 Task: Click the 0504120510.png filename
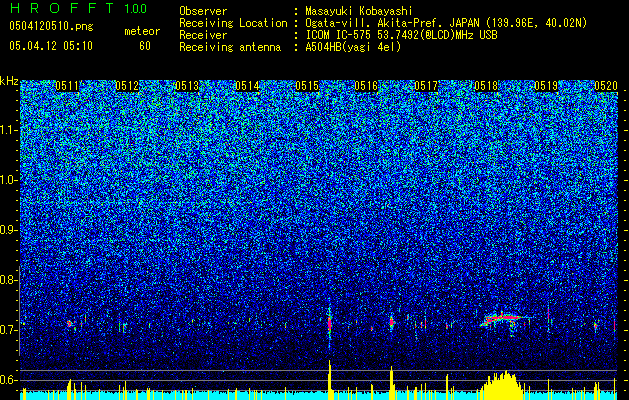[x=51, y=27]
